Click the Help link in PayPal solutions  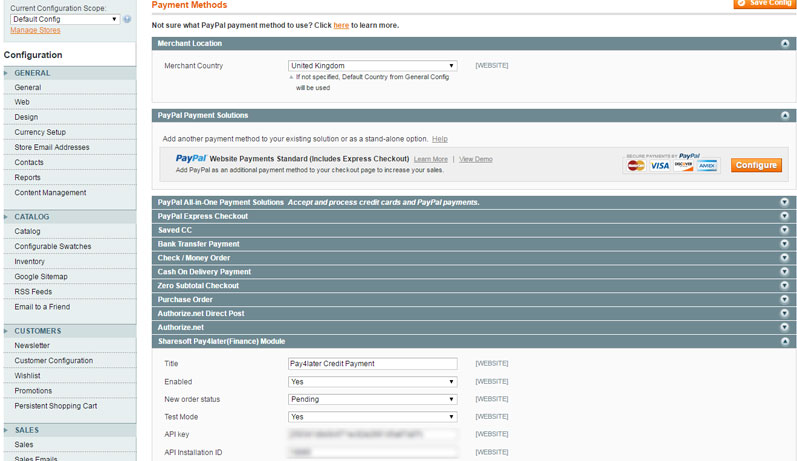pyautogui.click(x=440, y=139)
